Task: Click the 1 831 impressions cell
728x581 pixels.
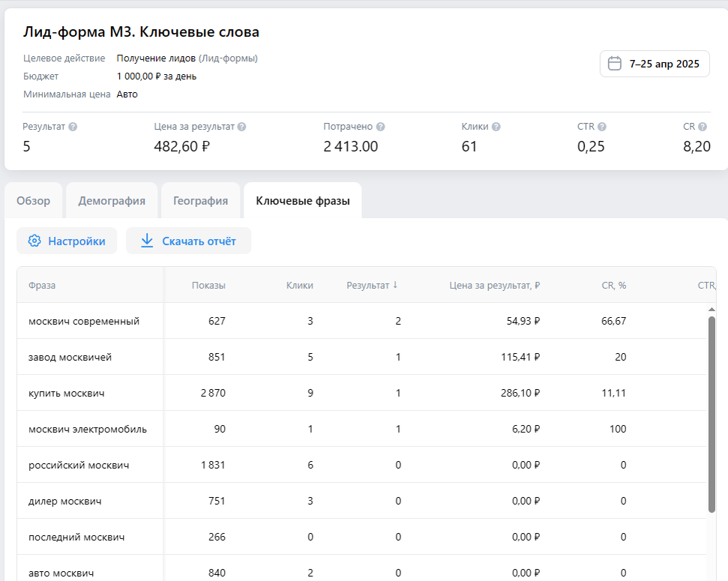Action: click(x=213, y=465)
